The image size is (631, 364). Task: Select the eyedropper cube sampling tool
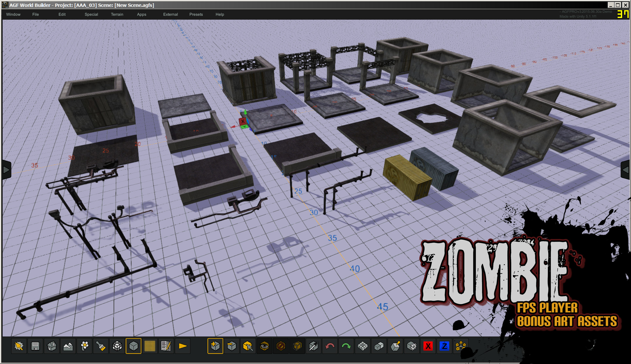[x=313, y=346]
